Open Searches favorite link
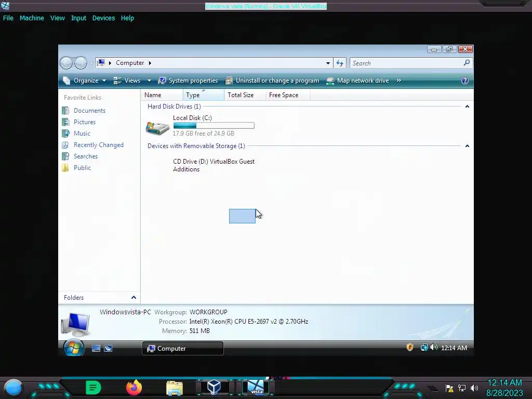Viewport: 532px width, 399px height. [x=86, y=156]
